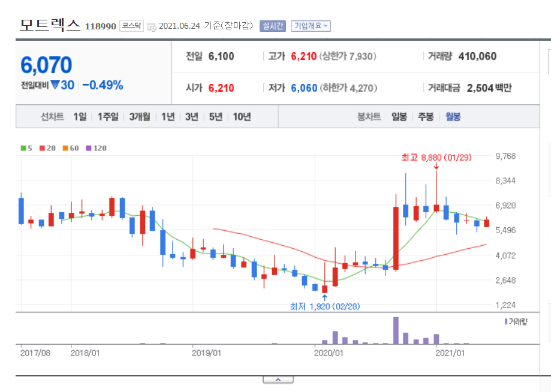Click the 전일 value 6,100
The width and height of the screenshot is (551, 392).
tap(221, 56)
